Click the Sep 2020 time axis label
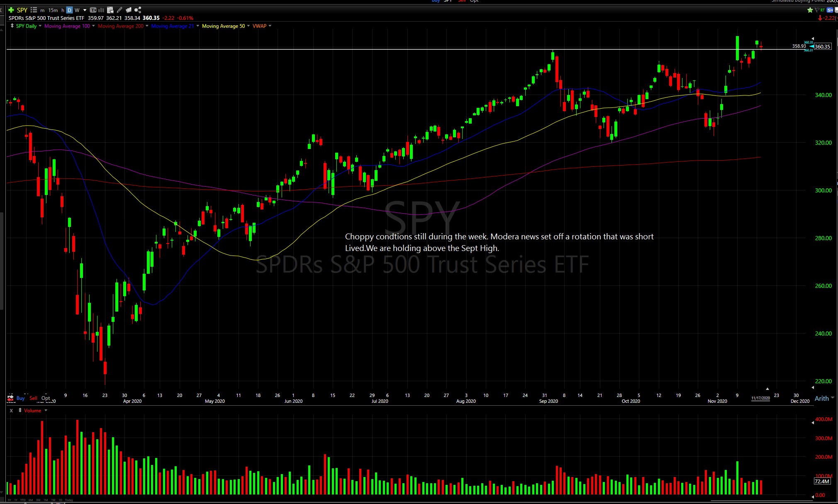The width and height of the screenshot is (838, 504). 548,401
